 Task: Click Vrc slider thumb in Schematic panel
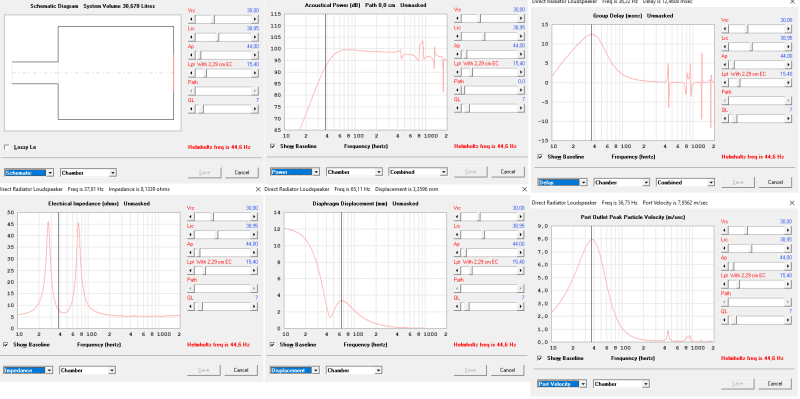point(214,19)
